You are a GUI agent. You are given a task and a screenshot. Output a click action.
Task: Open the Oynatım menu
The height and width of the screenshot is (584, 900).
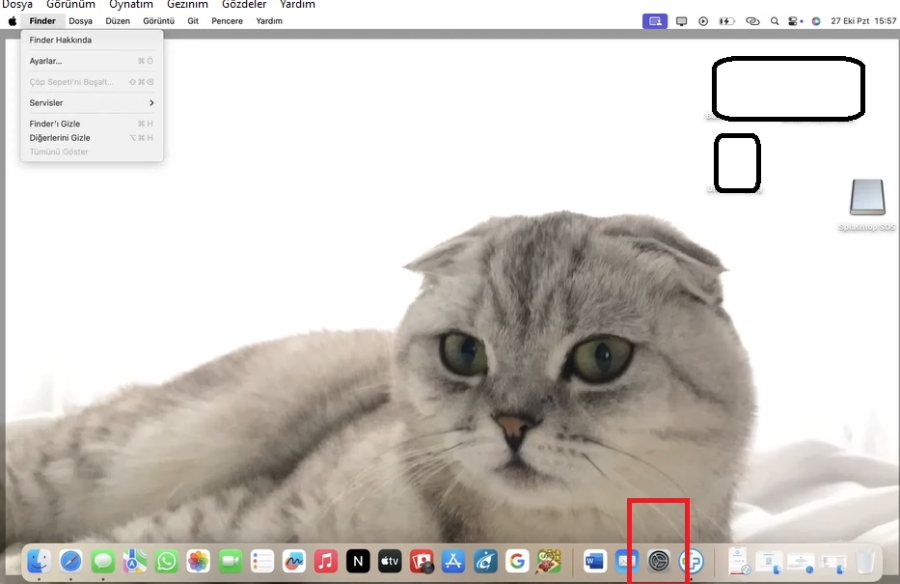click(x=131, y=4)
